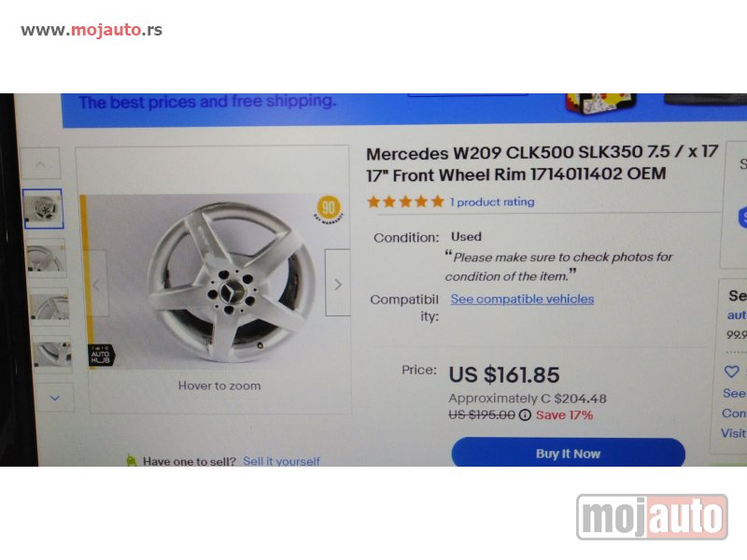Image resolution: width=747 pixels, height=560 pixels.
Task: Click the five-star rating icons
Action: tap(405, 202)
